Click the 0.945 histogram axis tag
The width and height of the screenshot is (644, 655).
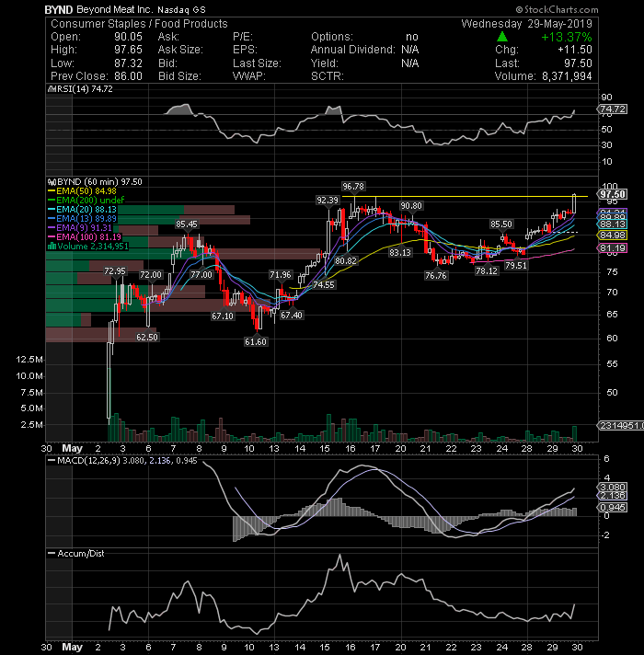point(612,508)
